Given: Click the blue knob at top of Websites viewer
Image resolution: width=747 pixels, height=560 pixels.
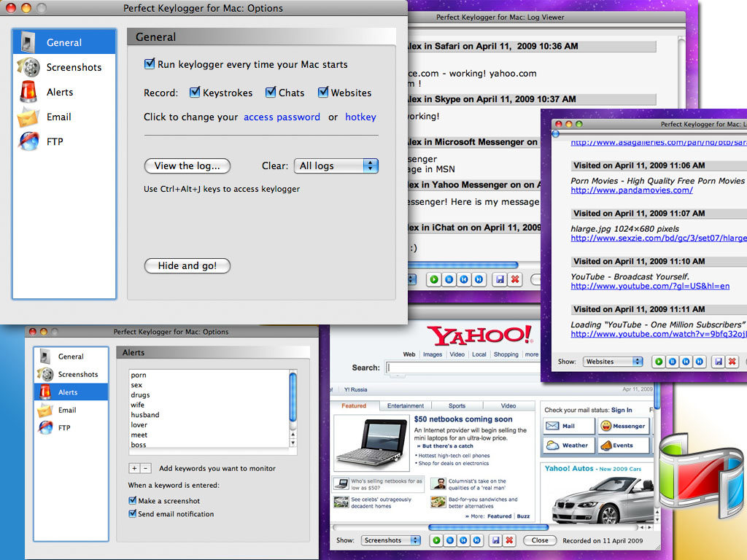Looking at the screenshot, I should [555, 134].
